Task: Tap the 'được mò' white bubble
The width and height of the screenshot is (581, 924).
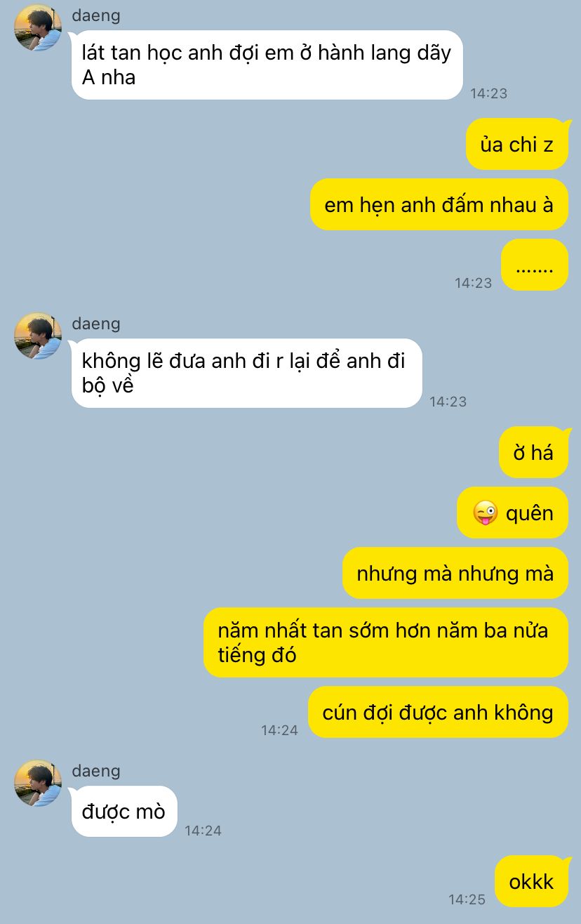Action: point(124,811)
